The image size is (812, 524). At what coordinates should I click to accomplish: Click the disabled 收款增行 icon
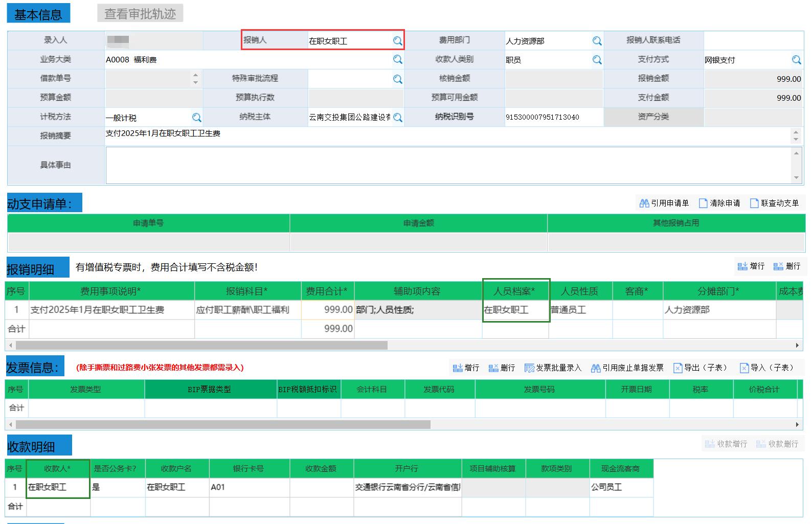point(709,444)
